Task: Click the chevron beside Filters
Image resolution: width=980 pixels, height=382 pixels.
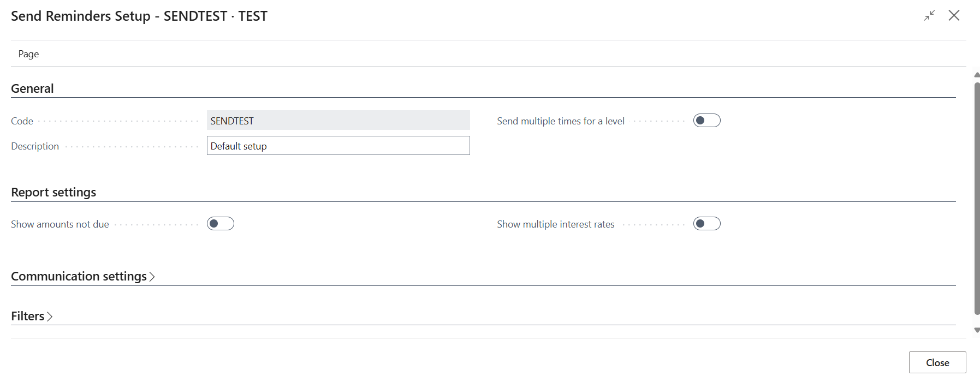Action: (x=50, y=317)
